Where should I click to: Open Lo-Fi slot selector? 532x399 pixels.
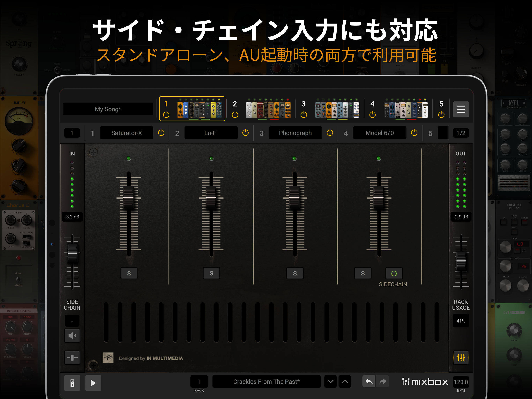(x=211, y=133)
